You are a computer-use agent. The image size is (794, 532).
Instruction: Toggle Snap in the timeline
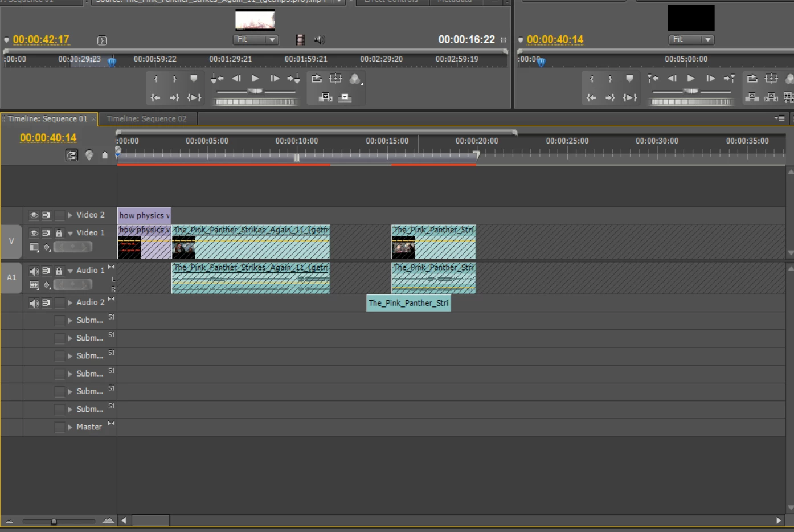point(72,155)
